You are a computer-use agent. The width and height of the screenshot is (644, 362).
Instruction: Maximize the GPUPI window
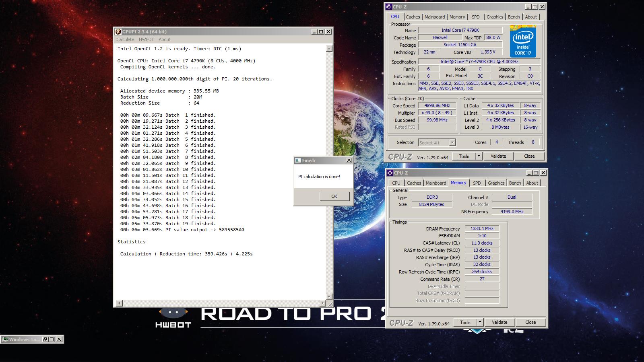321,32
